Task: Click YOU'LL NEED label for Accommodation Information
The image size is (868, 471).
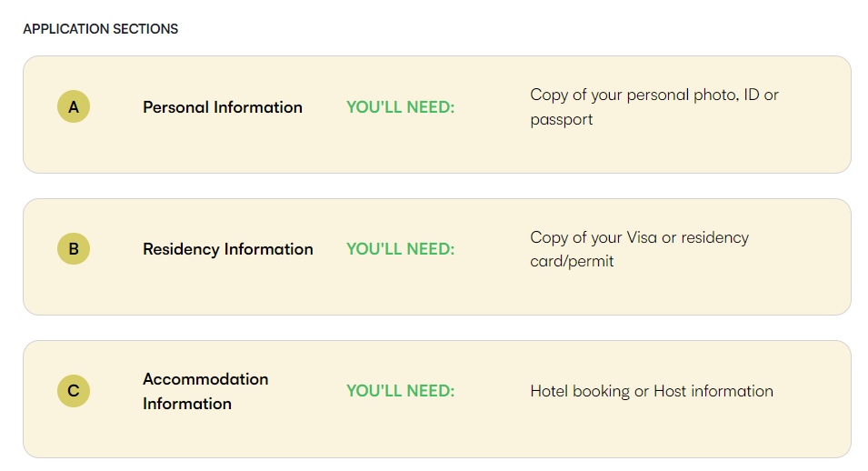Action: pos(400,391)
